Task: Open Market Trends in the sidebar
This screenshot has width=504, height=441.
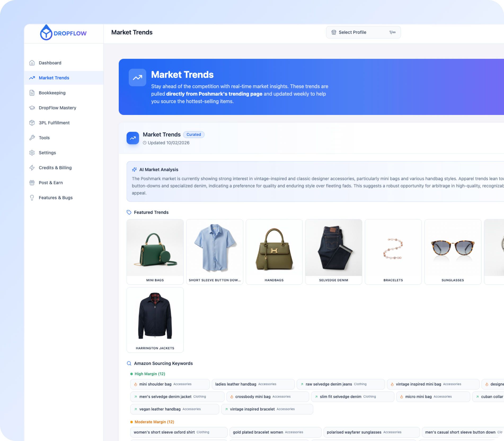Action: (54, 78)
